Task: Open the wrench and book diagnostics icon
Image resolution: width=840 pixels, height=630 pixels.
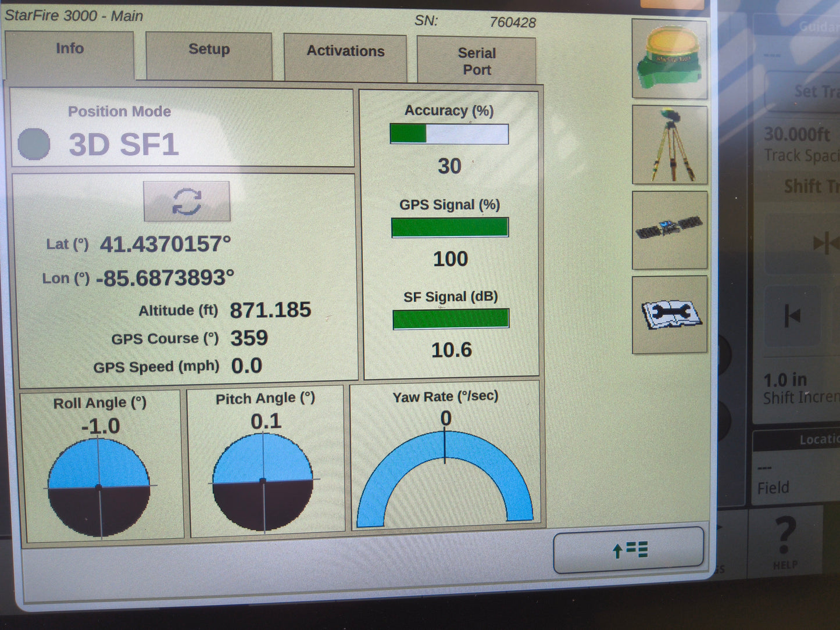Action: [x=670, y=314]
